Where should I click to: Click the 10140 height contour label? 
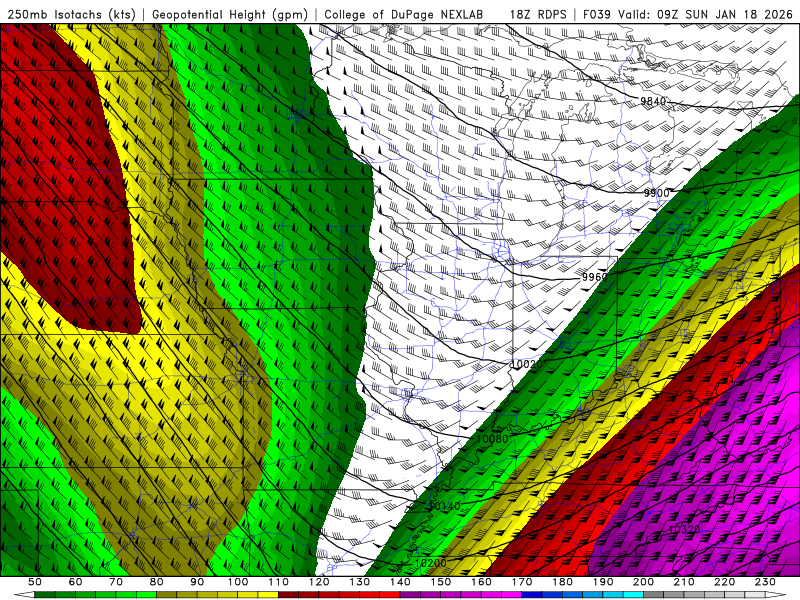444,506
